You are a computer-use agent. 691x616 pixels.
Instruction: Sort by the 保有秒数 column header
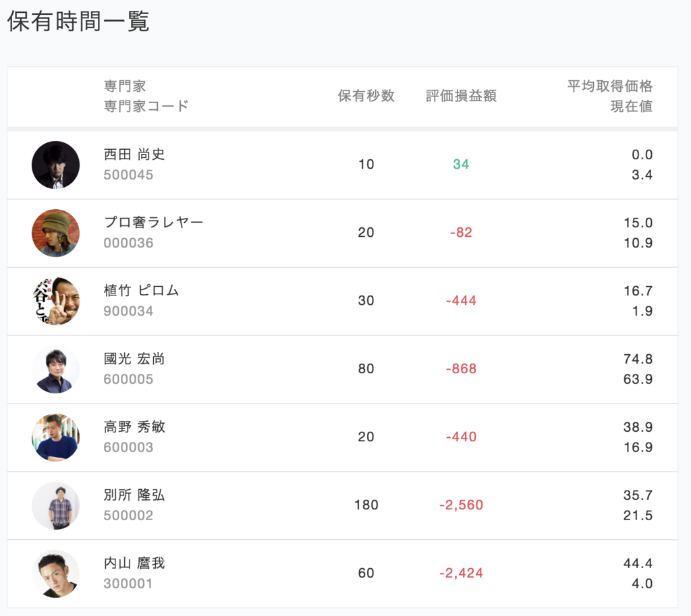tap(366, 96)
